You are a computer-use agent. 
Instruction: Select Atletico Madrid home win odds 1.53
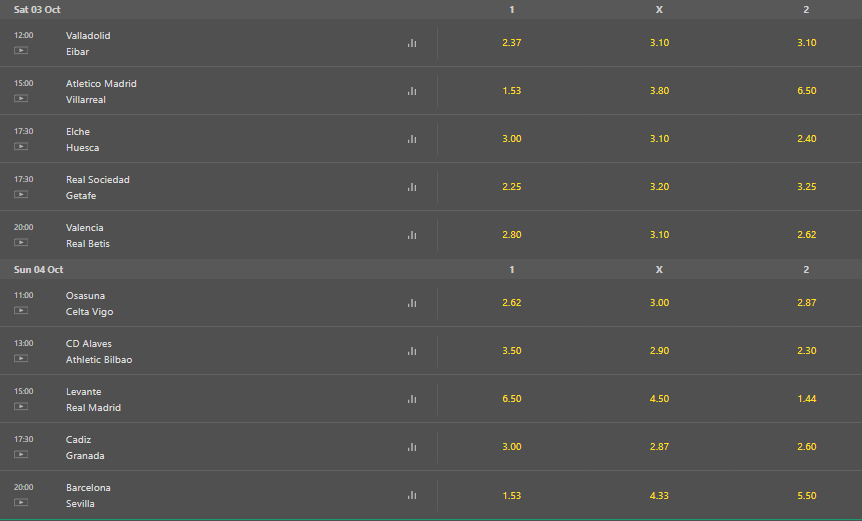[x=512, y=91]
